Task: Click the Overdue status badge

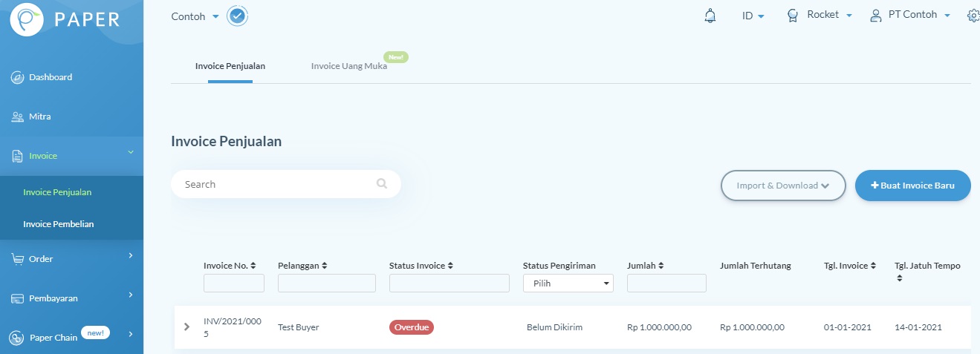Action: pyautogui.click(x=412, y=327)
